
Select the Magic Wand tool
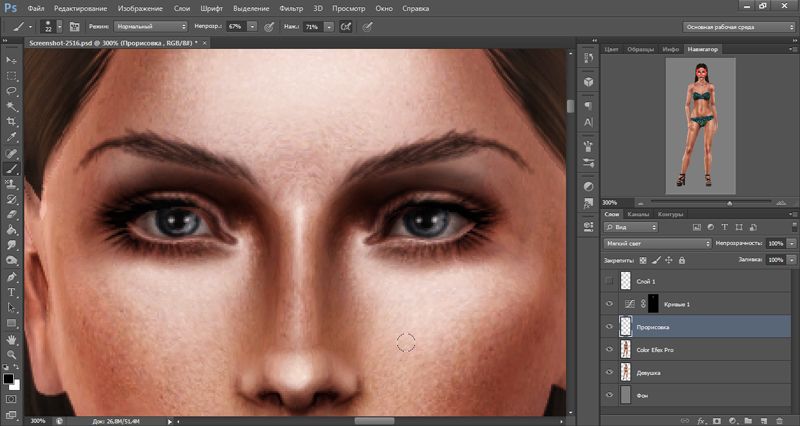[x=11, y=107]
